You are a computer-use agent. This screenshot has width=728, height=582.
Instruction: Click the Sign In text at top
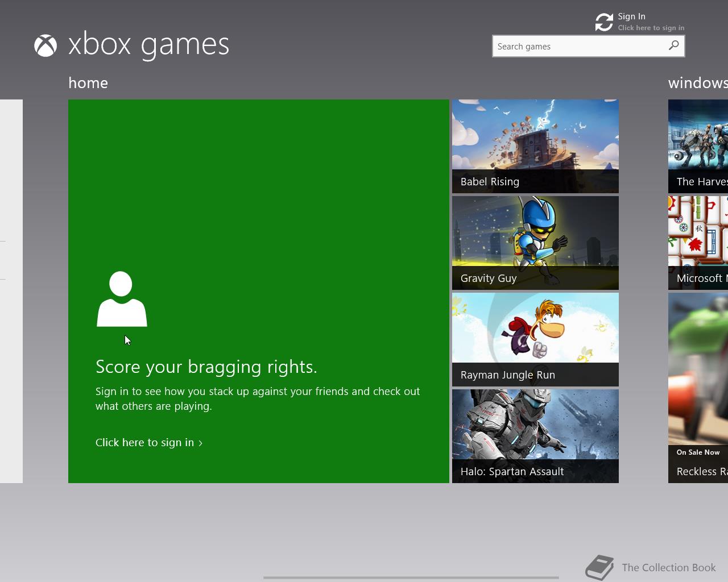pos(631,16)
